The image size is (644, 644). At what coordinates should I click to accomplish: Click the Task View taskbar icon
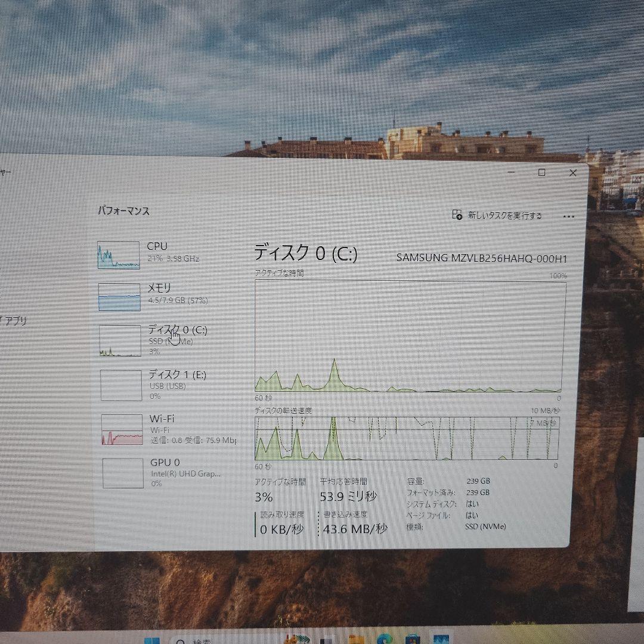tap(326, 640)
